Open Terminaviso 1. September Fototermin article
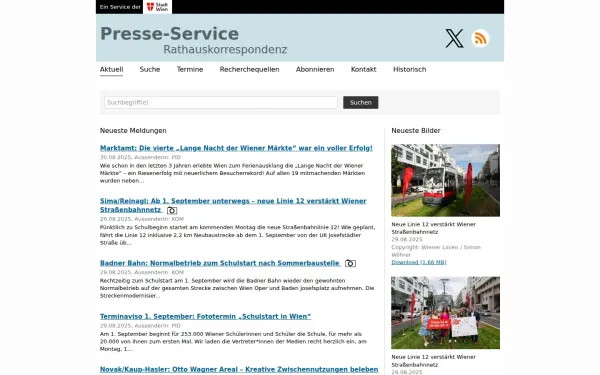Screen dimensions: 600x375 click(x=205, y=316)
